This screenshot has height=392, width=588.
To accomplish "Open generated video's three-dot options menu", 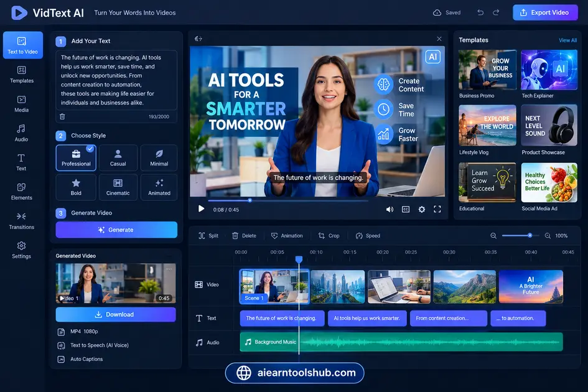I will pos(169,269).
